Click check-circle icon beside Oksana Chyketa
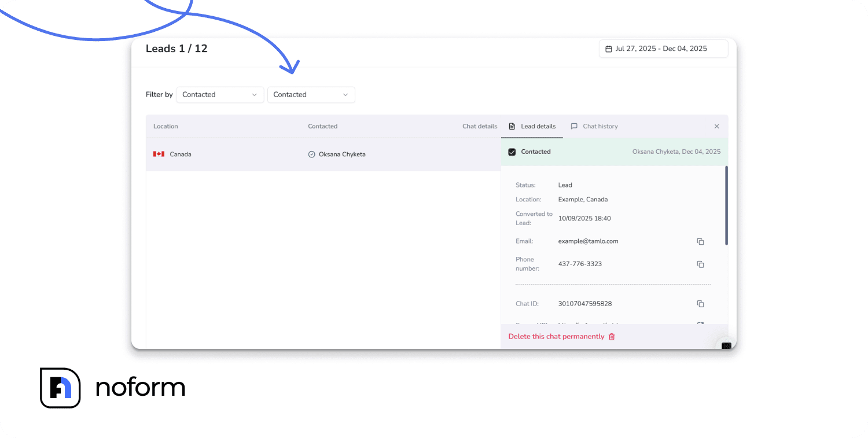The height and width of the screenshot is (438, 868). coord(312,154)
